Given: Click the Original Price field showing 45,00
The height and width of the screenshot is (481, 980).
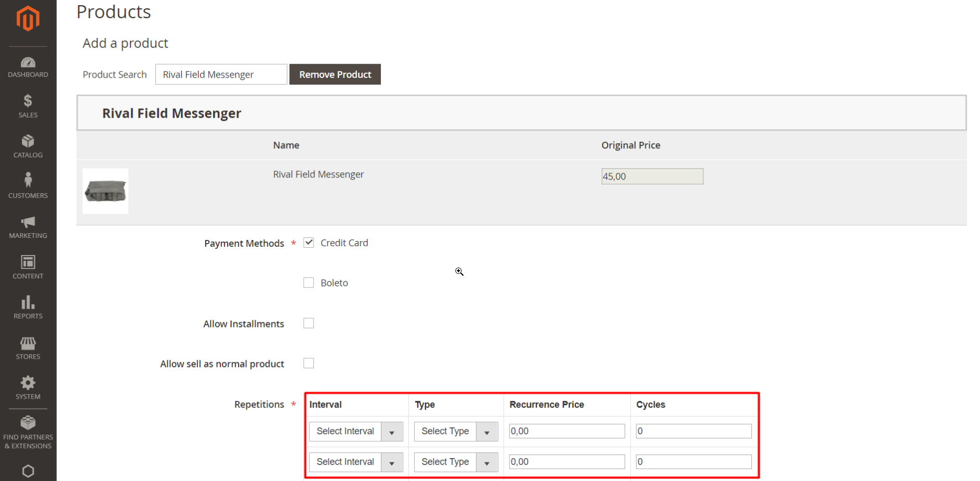Looking at the screenshot, I should point(652,176).
